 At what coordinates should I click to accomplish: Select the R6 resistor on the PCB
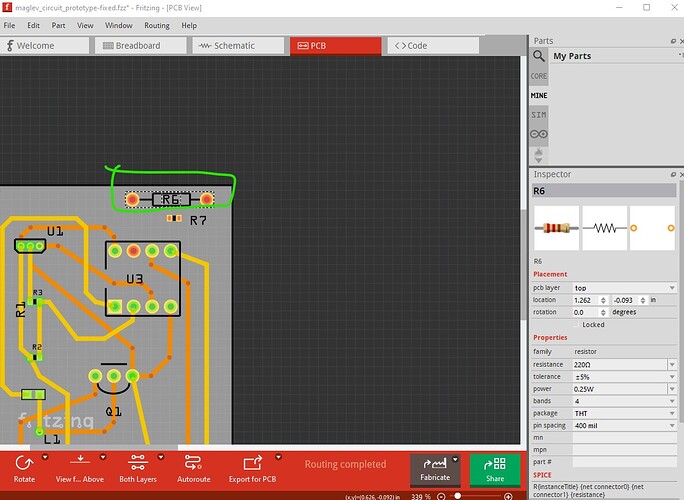pos(170,199)
